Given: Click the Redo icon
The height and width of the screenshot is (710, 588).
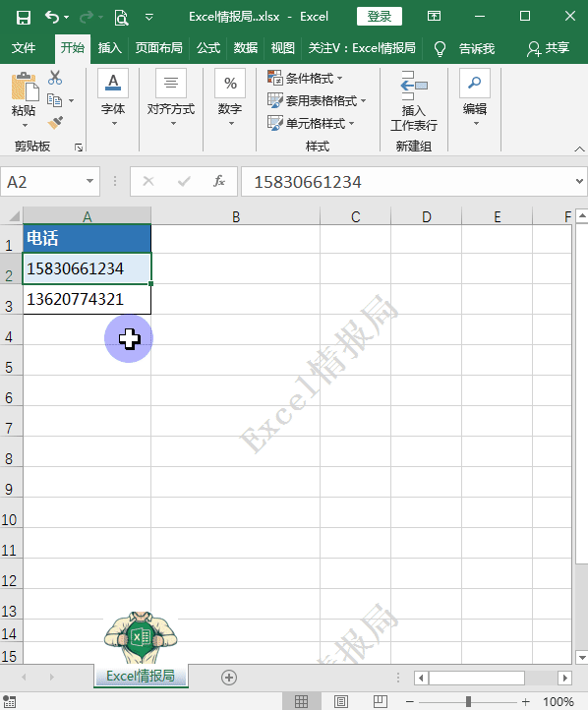Looking at the screenshot, I should [86, 17].
